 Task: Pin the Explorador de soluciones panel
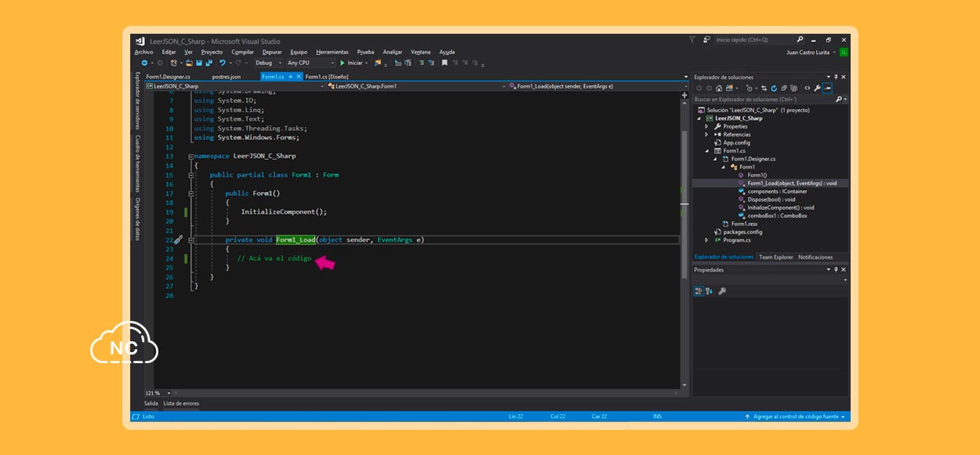837,77
